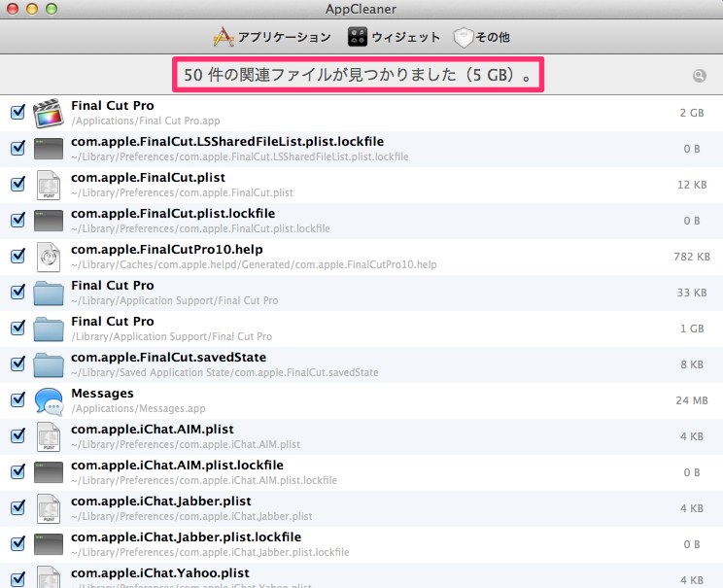The height and width of the screenshot is (588, 723).
Task: Click com.apple.FinalCut.savedState folder icon
Action: 49,364
